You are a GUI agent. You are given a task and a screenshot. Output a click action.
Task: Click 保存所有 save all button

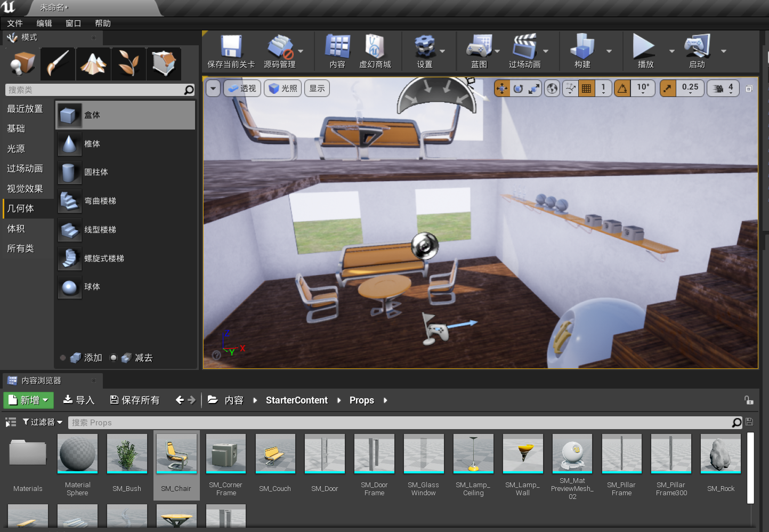[135, 400]
